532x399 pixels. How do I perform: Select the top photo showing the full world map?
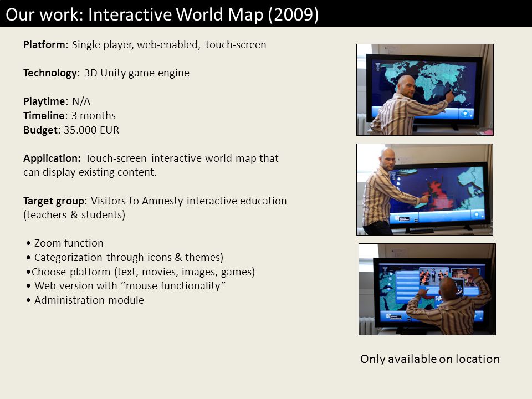point(425,90)
